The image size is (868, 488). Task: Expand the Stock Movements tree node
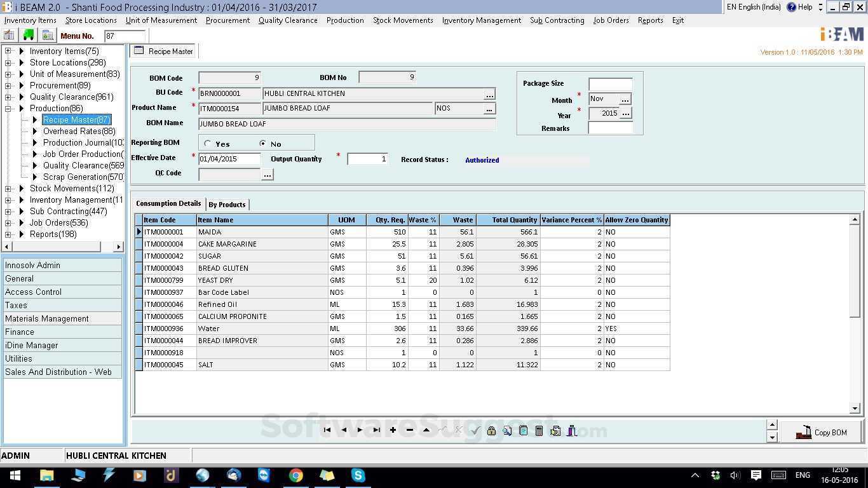tap(8, 188)
